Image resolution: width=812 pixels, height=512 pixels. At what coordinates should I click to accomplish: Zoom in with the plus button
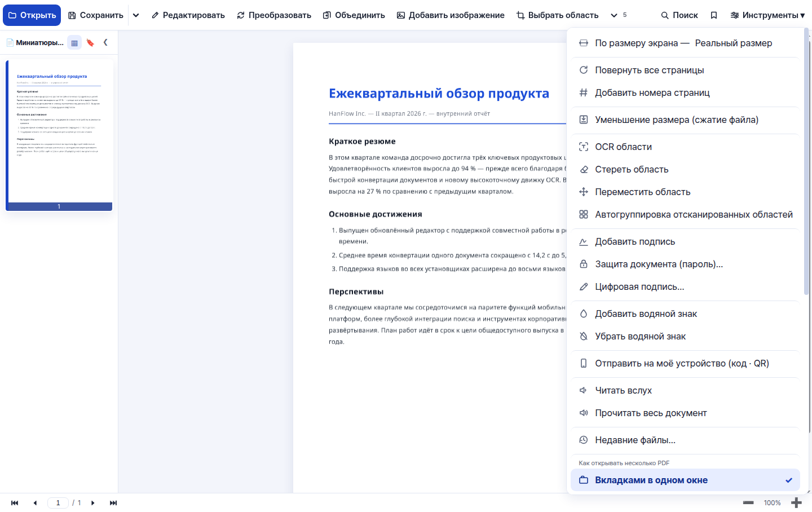point(796,502)
